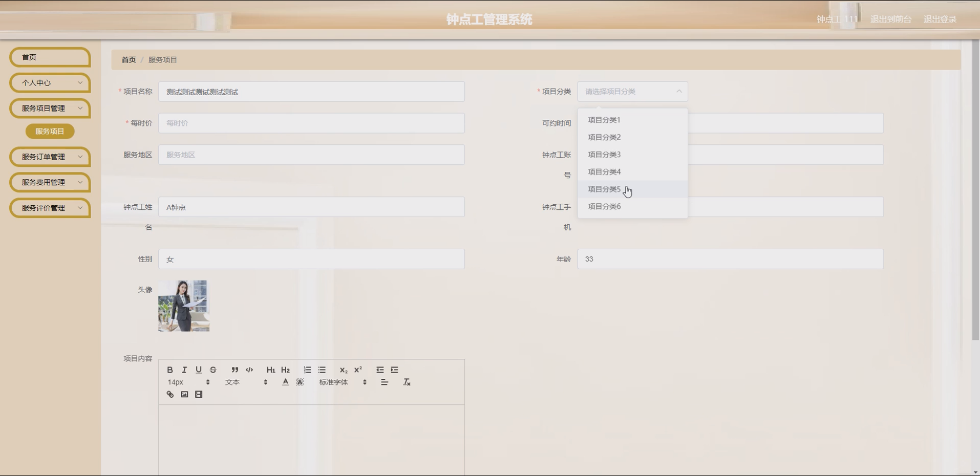Click the 服务项目 sidebar button
The height and width of the screenshot is (476, 980).
50,132
